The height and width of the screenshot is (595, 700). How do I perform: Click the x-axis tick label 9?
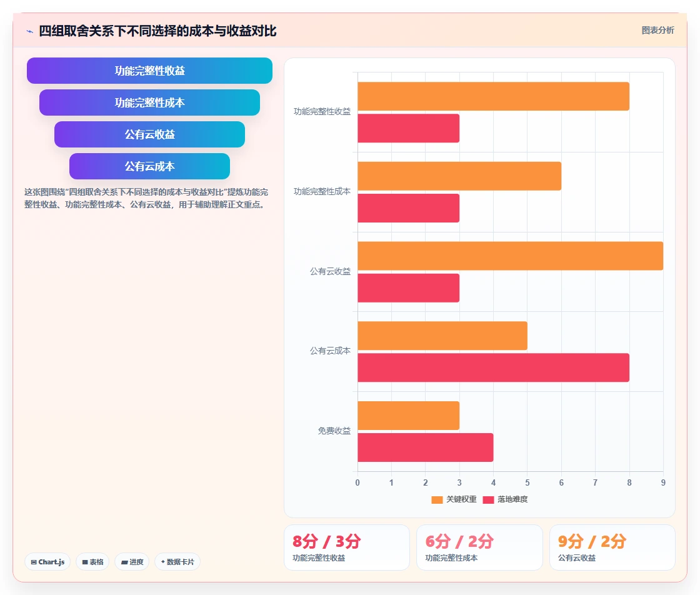pos(663,482)
